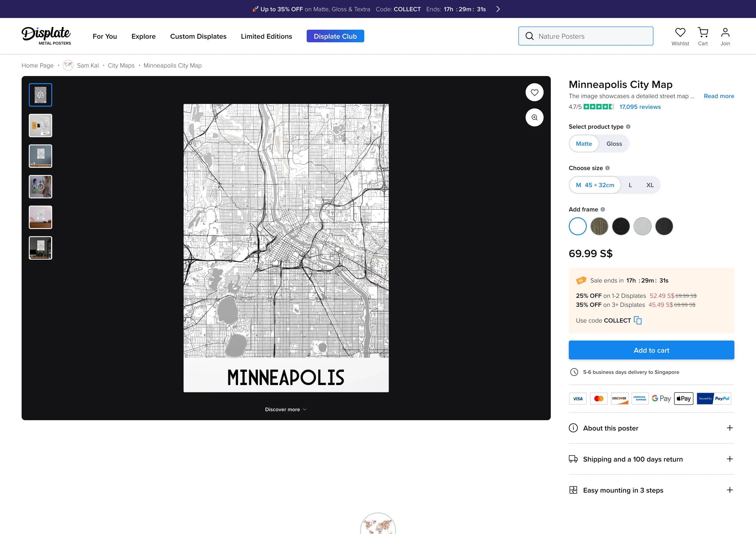The image size is (756, 534).
Task: Open Displate Club
Action: (x=335, y=36)
